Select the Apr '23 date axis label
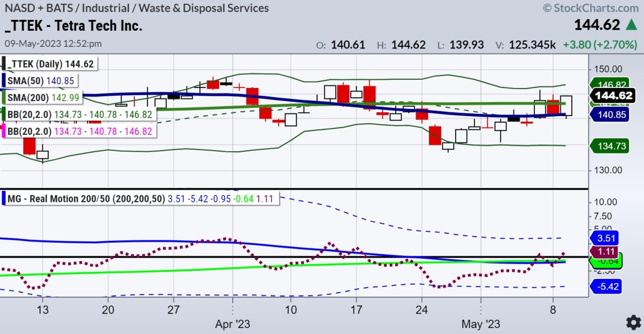Screen dimensions: 644x334 233,324
